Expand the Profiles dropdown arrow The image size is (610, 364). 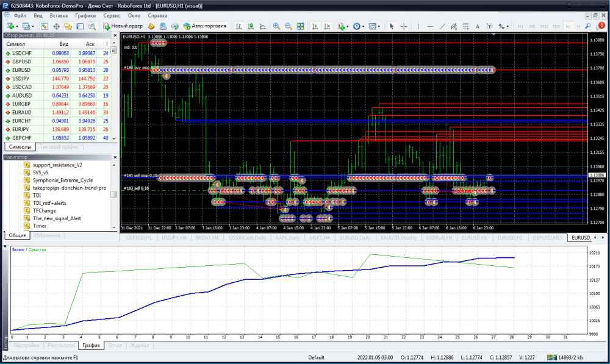coord(33,26)
